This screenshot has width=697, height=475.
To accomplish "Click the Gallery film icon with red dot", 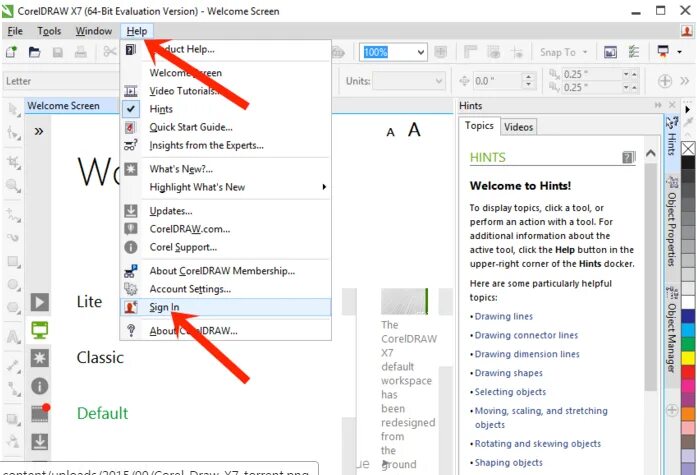I will point(40,413).
